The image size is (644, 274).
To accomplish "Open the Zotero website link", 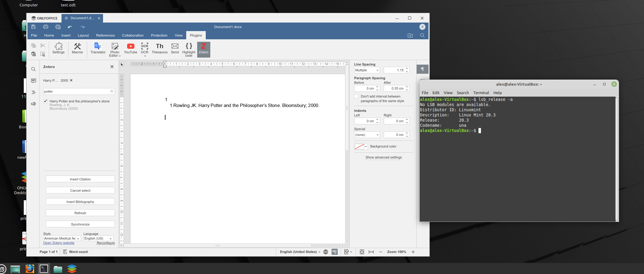I will [x=59, y=243].
